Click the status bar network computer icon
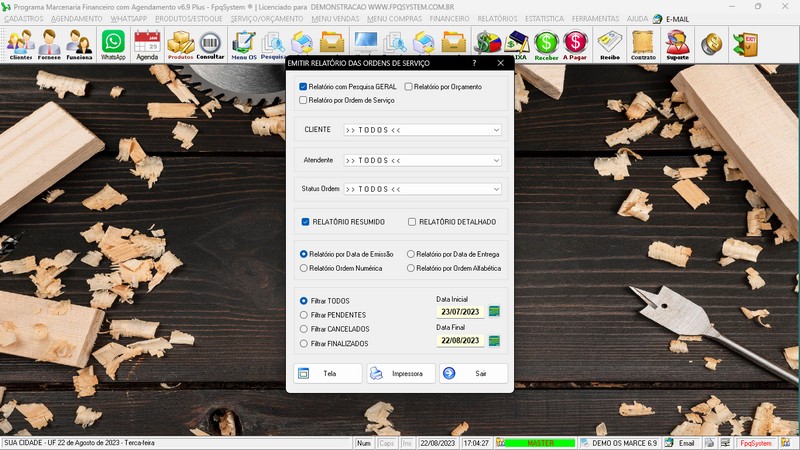 click(x=725, y=443)
